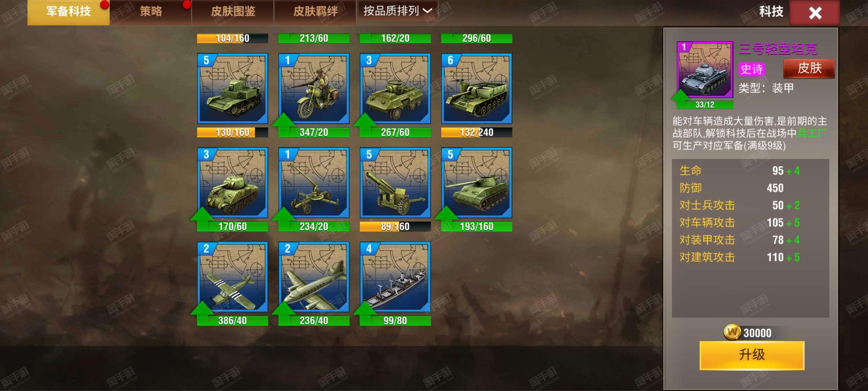Select the warship unit card
This screenshot has height=391, width=868.
pyautogui.click(x=395, y=277)
